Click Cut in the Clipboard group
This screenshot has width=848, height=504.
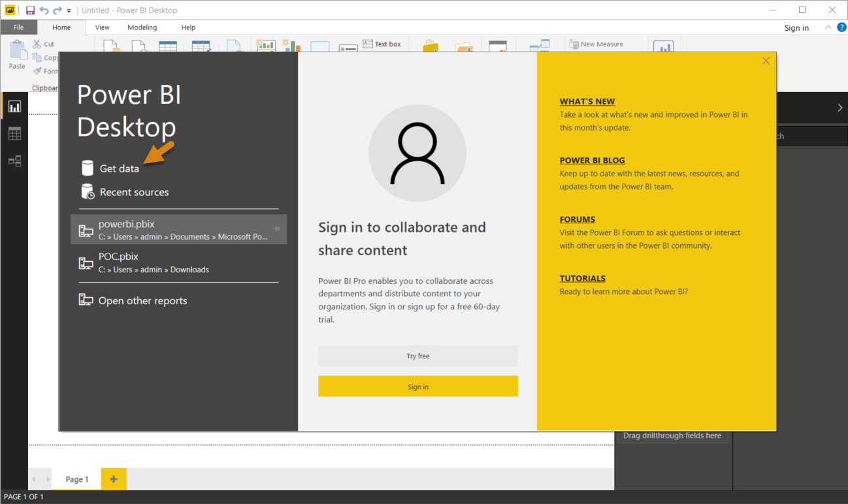[44, 44]
